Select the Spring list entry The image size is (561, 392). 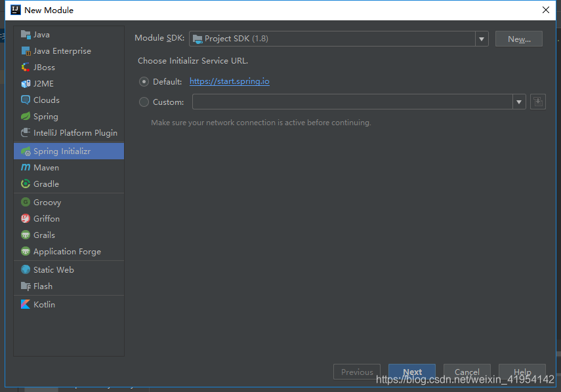[x=69, y=117]
